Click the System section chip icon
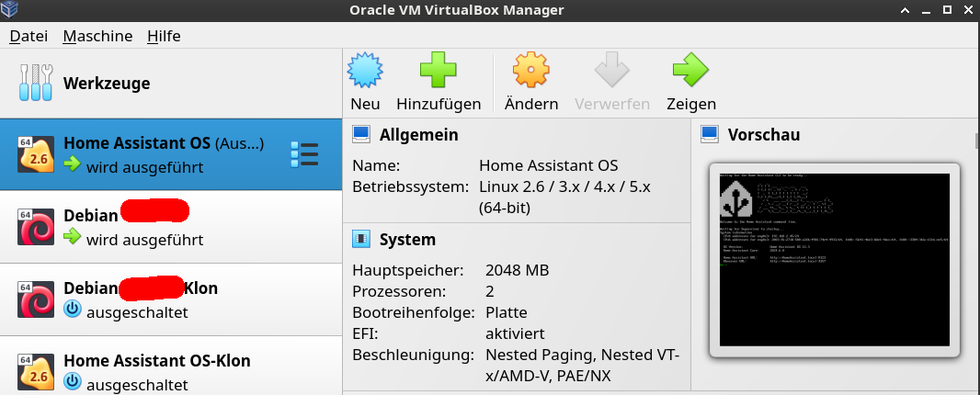The width and height of the screenshot is (980, 395). pos(361,240)
